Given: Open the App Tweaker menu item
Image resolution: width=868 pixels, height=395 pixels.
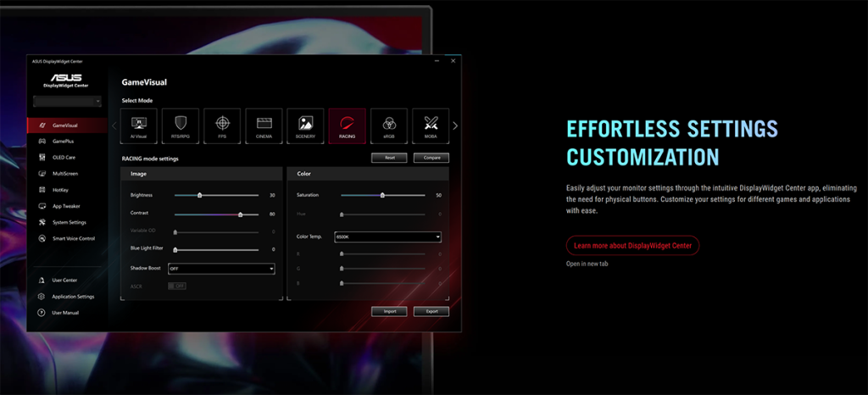Looking at the screenshot, I should 67,206.
